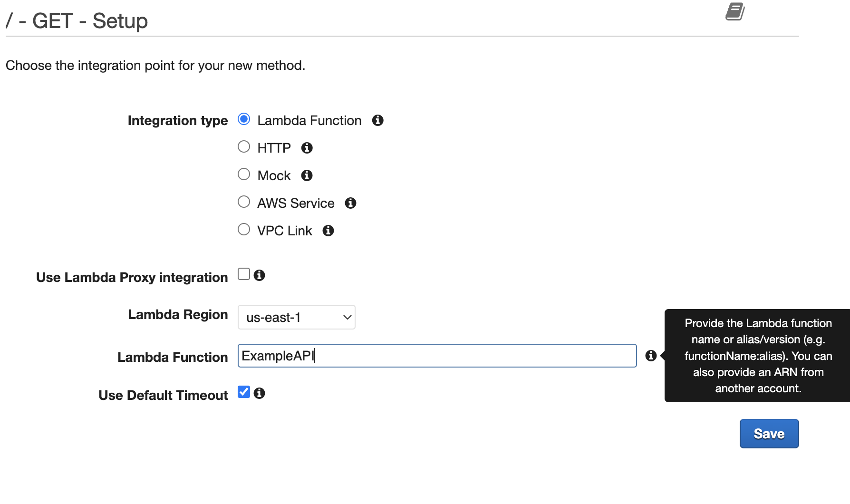Choose Mock as the integration type
The width and height of the screenshot is (850, 504).
(x=243, y=174)
